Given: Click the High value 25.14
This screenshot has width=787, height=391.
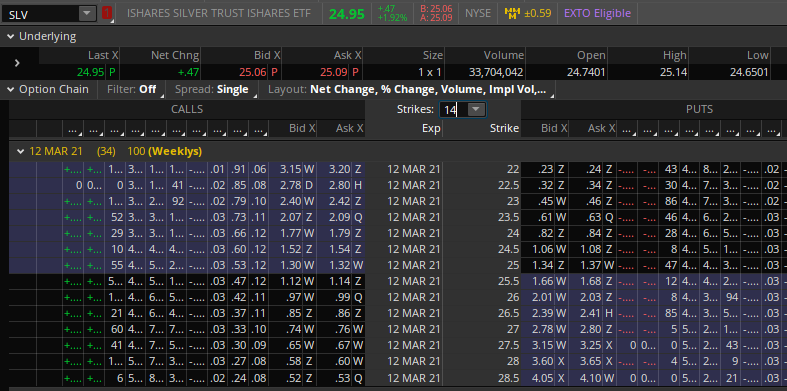Looking at the screenshot, I should click(674, 72).
